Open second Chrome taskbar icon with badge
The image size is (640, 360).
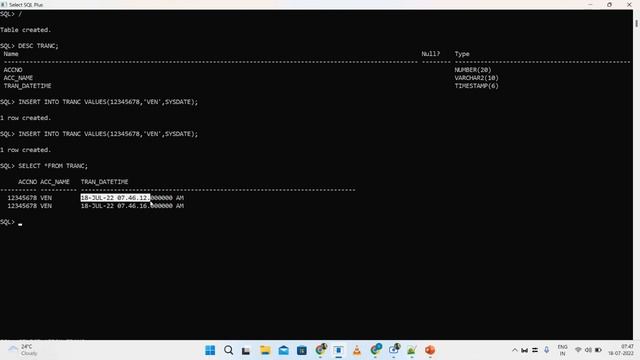pos(376,350)
